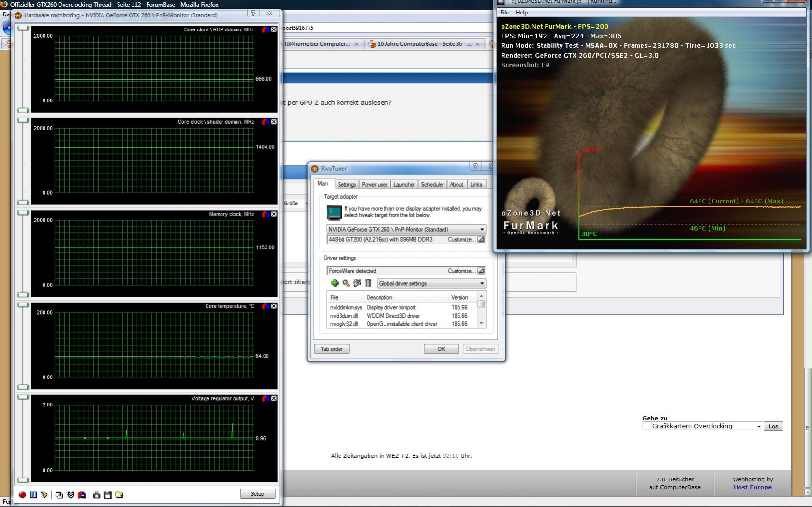
Task: Open the 'Grafikkarten: Overclocking' forum jump dropdown
Action: [x=703, y=426]
